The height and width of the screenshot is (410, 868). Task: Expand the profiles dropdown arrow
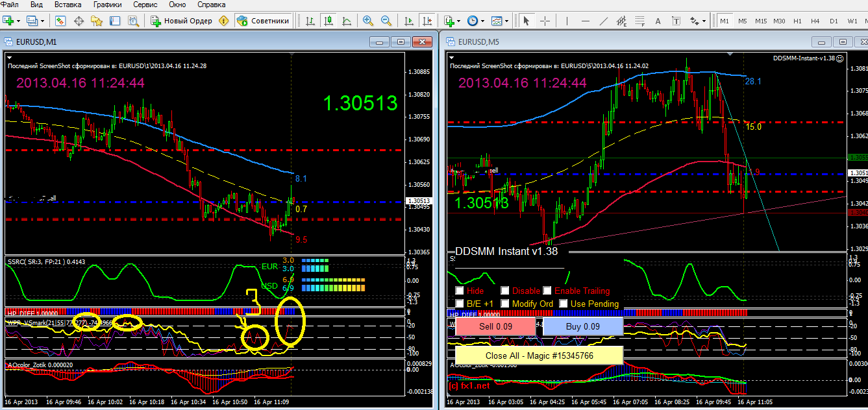point(42,21)
